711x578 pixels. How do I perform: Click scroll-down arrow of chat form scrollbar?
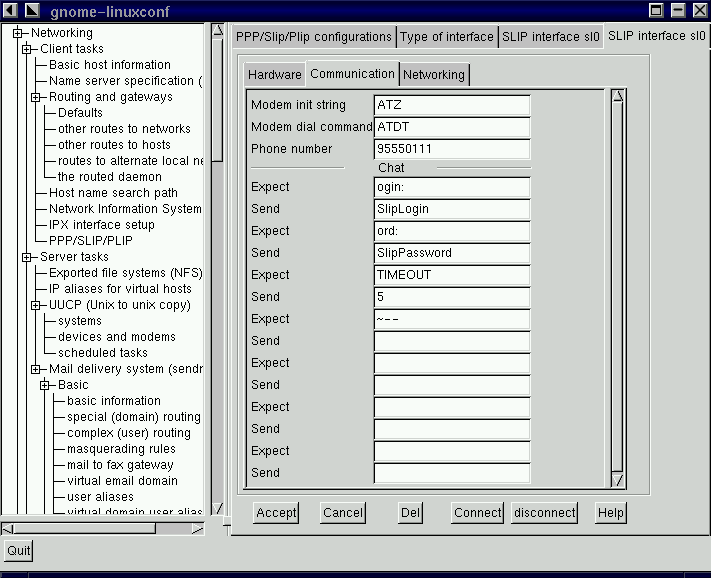coord(617,481)
